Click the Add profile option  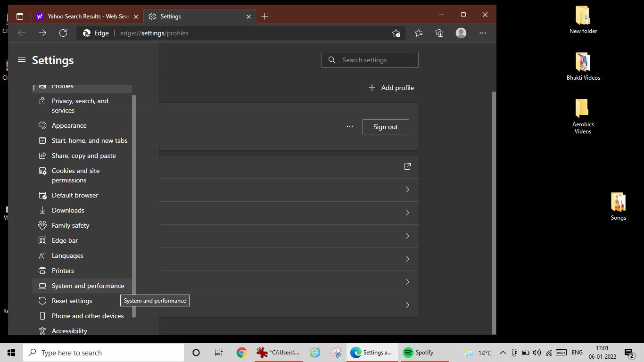coord(391,88)
